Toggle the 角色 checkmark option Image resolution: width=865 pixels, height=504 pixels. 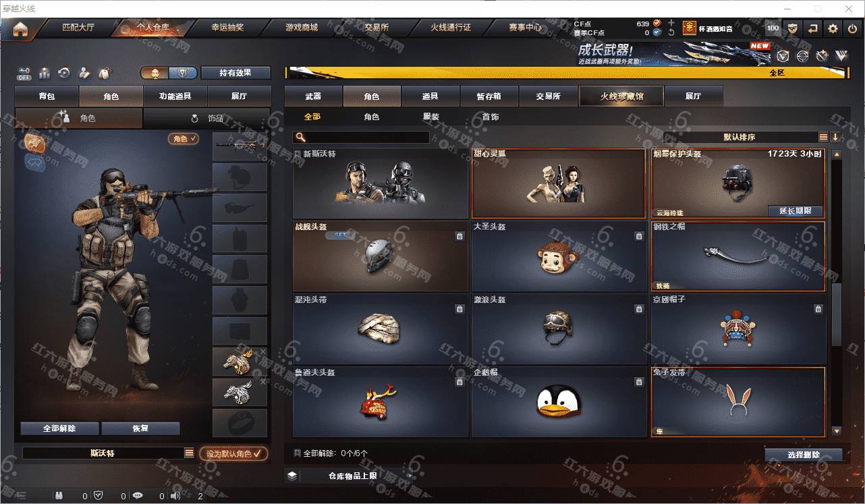coord(184,138)
